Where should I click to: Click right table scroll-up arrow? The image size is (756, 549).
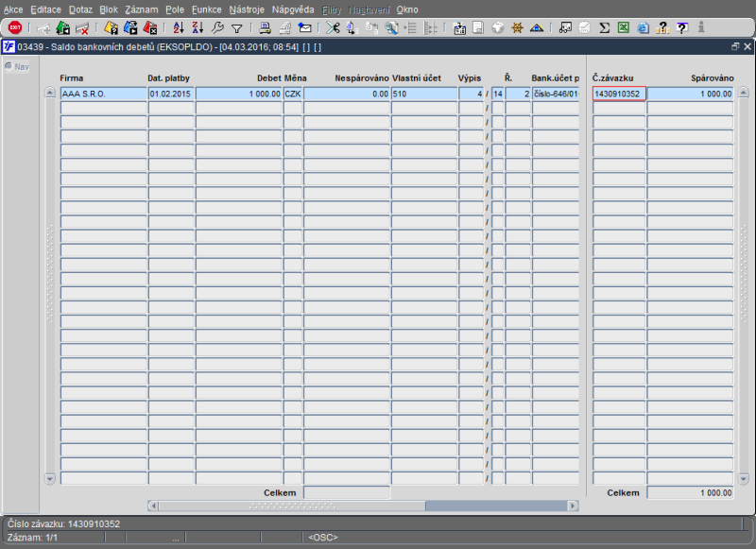click(x=744, y=93)
